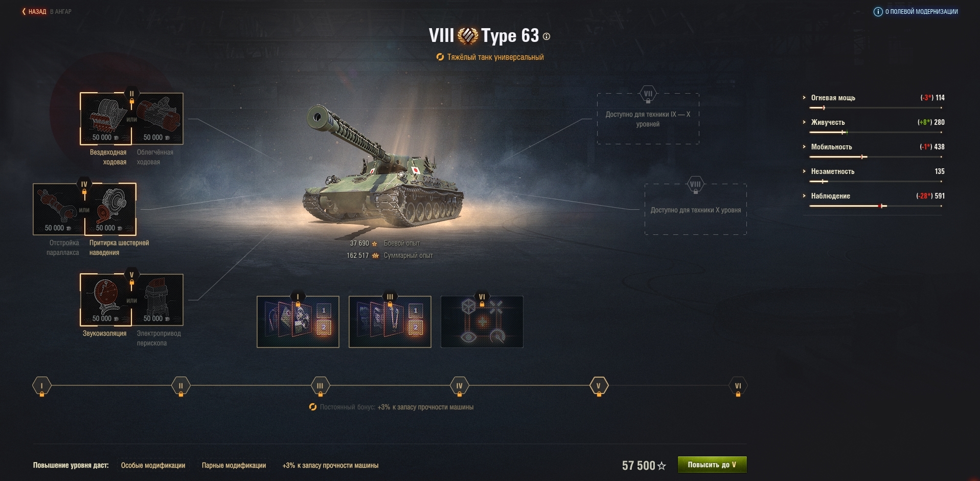Open О полевой модернизации info
980x481 pixels.
(916, 11)
